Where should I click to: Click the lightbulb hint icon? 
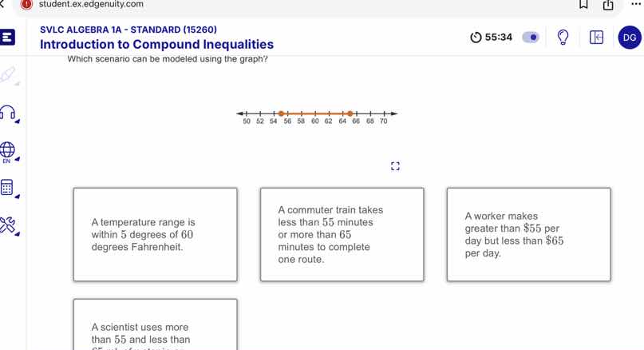[563, 37]
